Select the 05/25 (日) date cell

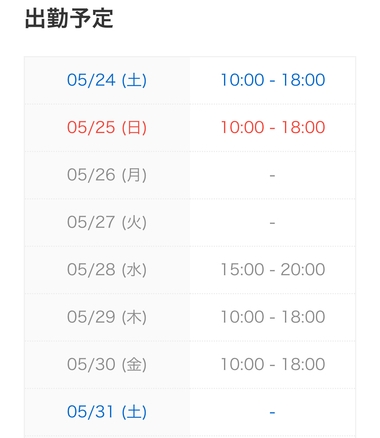pyautogui.click(x=107, y=127)
